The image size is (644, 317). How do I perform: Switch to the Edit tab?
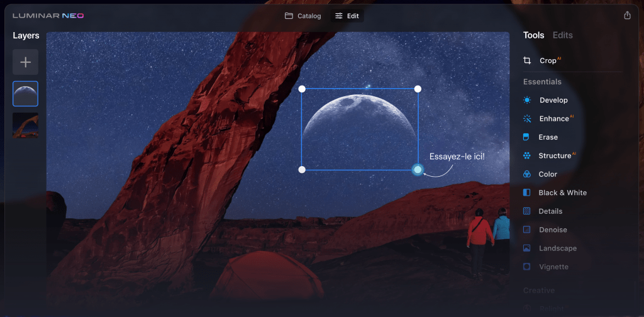347,16
